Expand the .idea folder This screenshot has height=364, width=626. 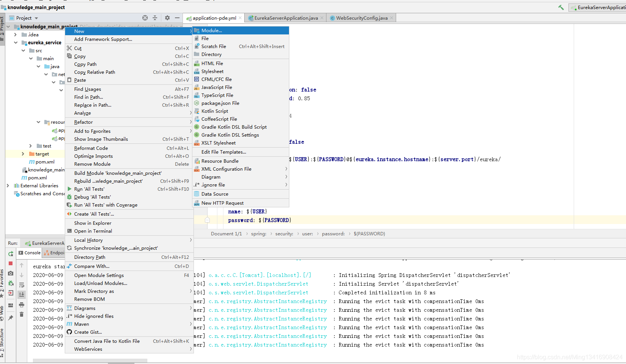pyautogui.click(x=16, y=34)
